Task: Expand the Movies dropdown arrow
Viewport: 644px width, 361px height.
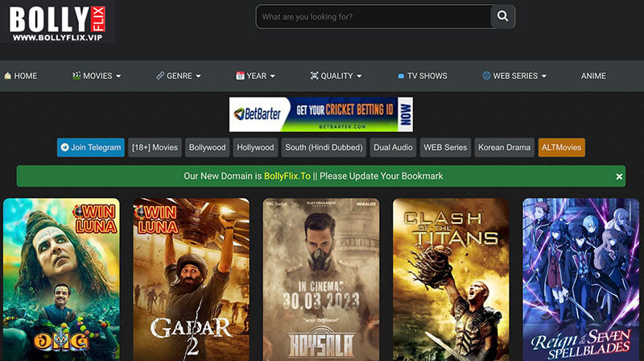Action: coord(118,76)
